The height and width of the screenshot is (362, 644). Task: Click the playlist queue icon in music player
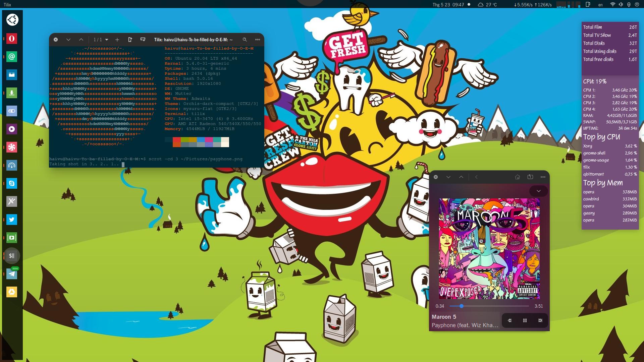[530, 177]
